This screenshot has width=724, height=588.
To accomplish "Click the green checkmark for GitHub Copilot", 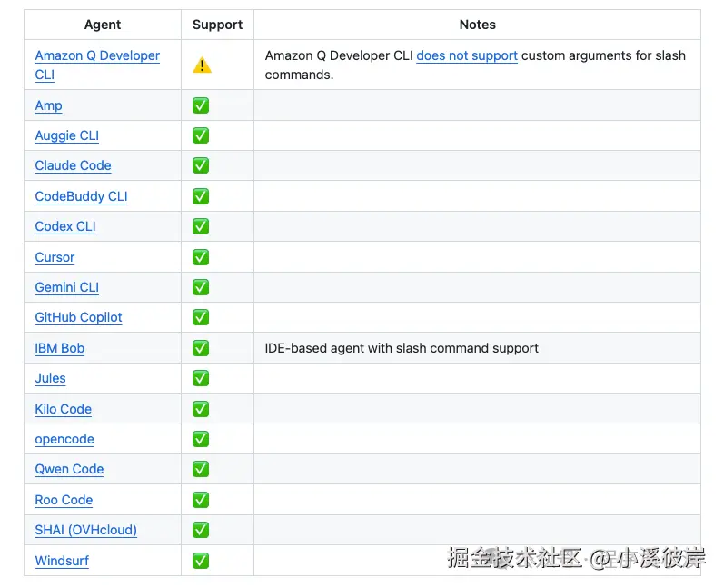I will [201, 317].
